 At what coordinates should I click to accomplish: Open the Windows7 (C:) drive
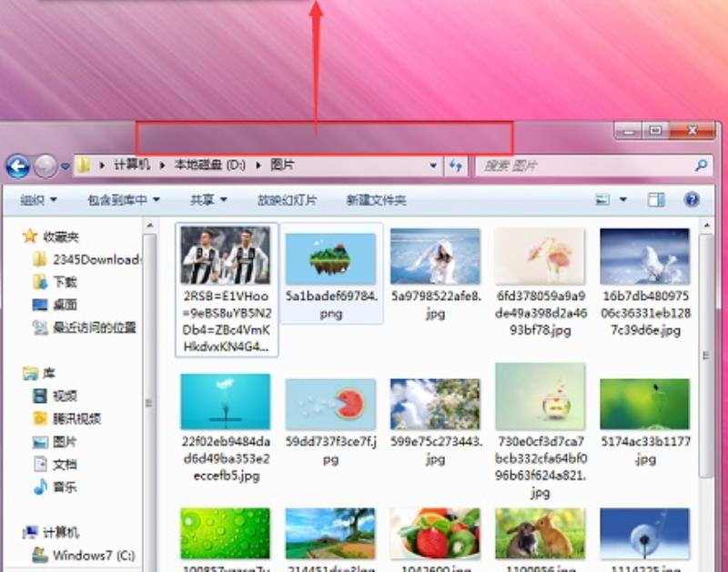point(94,555)
